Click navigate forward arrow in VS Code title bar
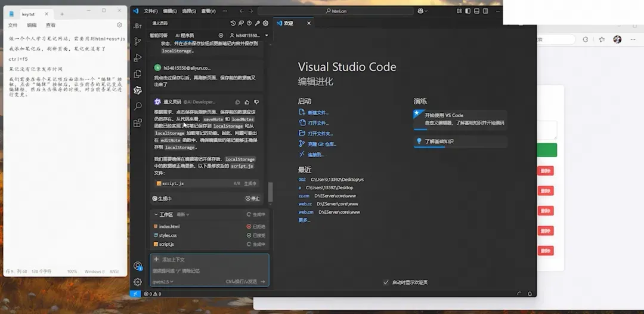This screenshot has width=644, height=314. 250,11
